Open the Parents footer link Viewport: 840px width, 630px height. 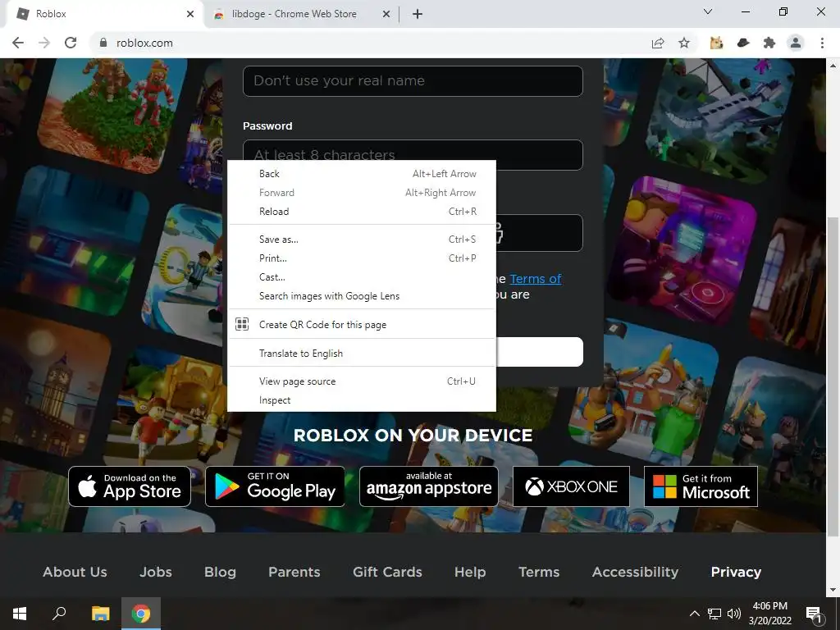tap(294, 572)
